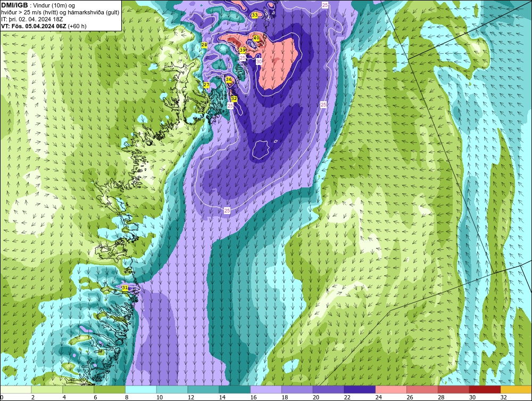Select the 18–20 m/s light purple legend swatch
The image size is (532, 401).
point(297,389)
